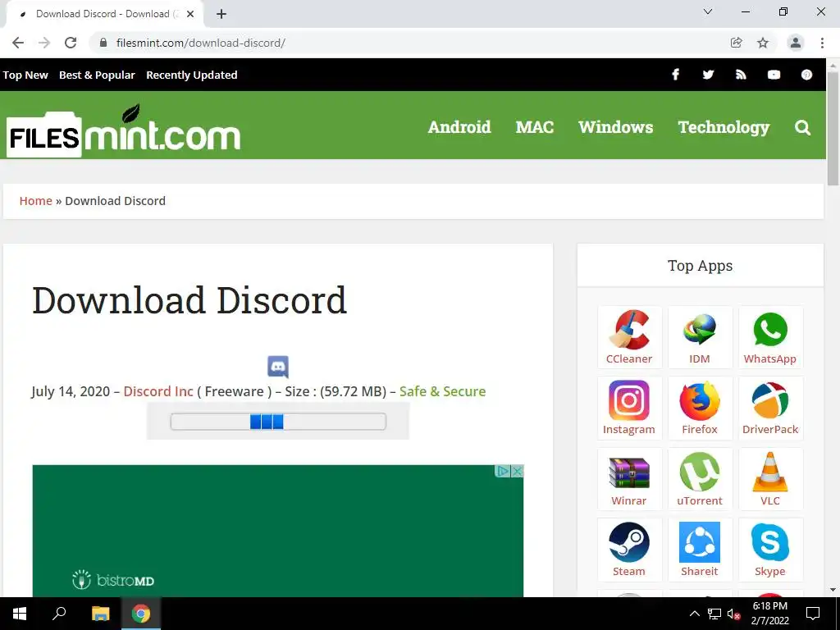This screenshot has width=840, height=630.
Task: Click the bistroMD advertisement banner
Action: tap(278, 531)
